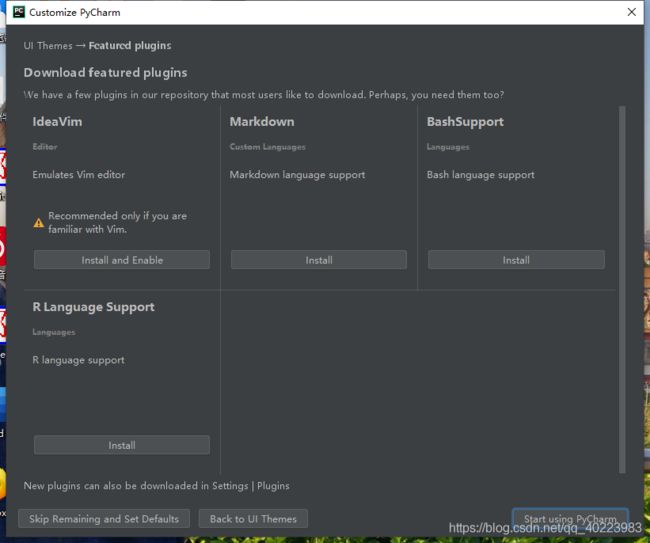
Task: Close the Customize PyCharm dialog
Action: click(x=631, y=12)
